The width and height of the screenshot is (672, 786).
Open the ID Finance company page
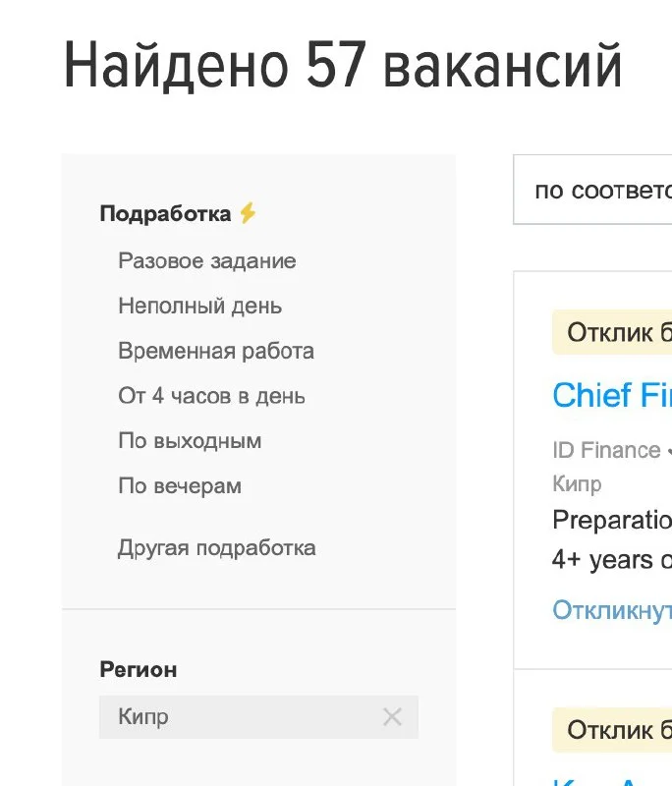point(606,450)
